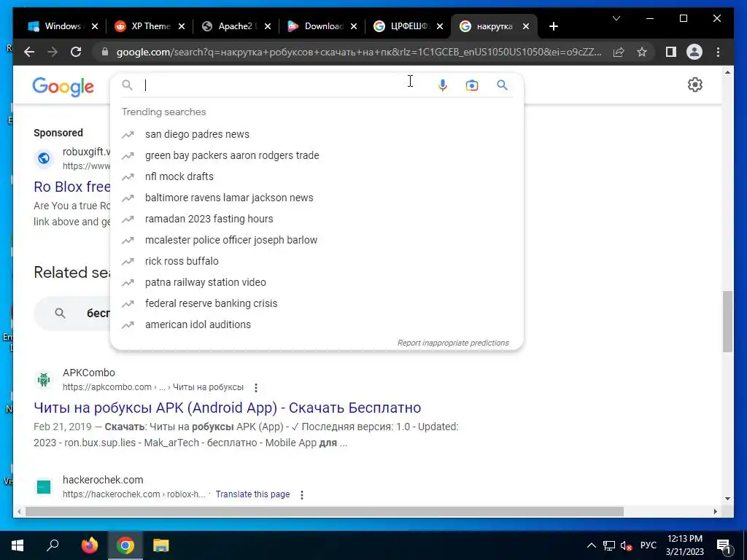This screenshot has height=560, width=747.
Task: Open Ro Blox free sponsored result
Action: [x=72, y=187]
